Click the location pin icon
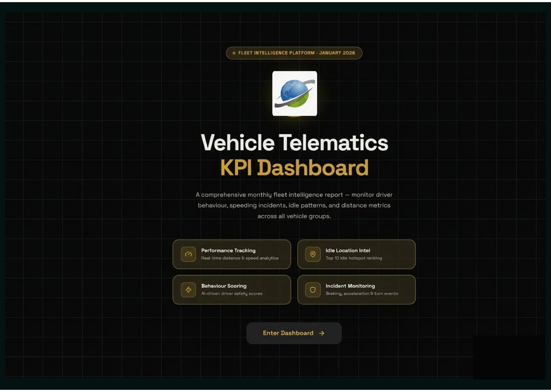This screenshot has width=551, height=392. 313,254
